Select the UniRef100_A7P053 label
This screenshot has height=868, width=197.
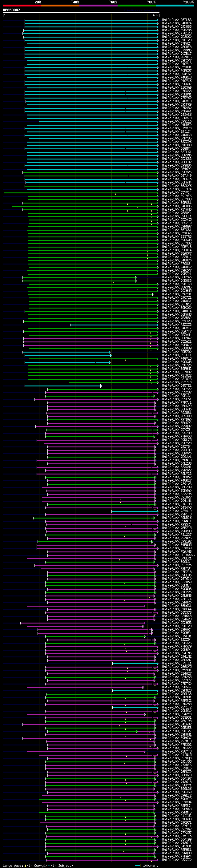pos(177,437)
